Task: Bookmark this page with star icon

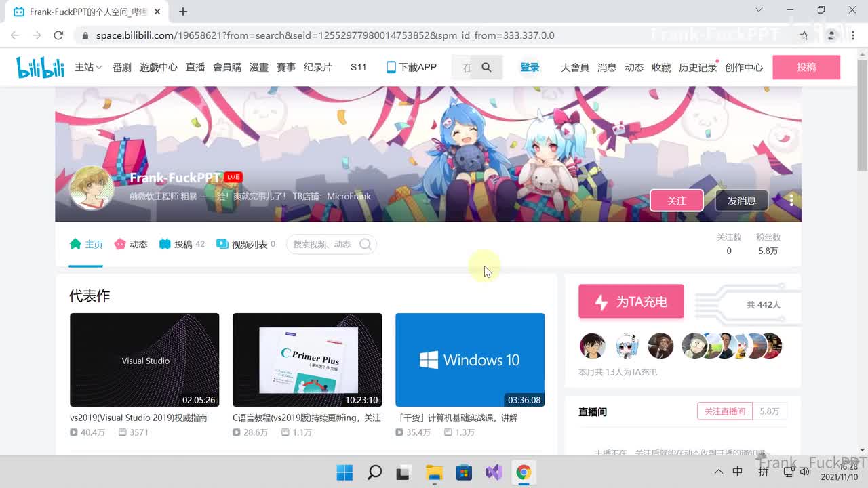Action: [x=804, y=35]
